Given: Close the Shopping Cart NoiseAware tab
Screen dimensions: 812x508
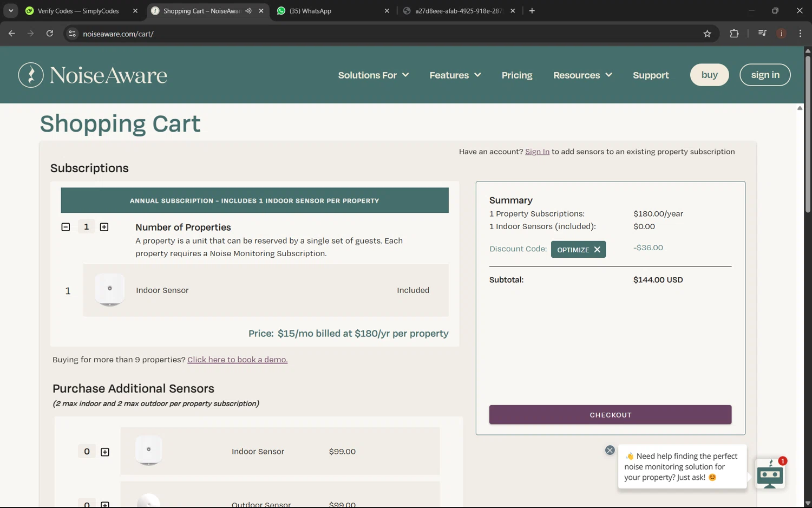Looking at the screenshot, I should point(261,11).
